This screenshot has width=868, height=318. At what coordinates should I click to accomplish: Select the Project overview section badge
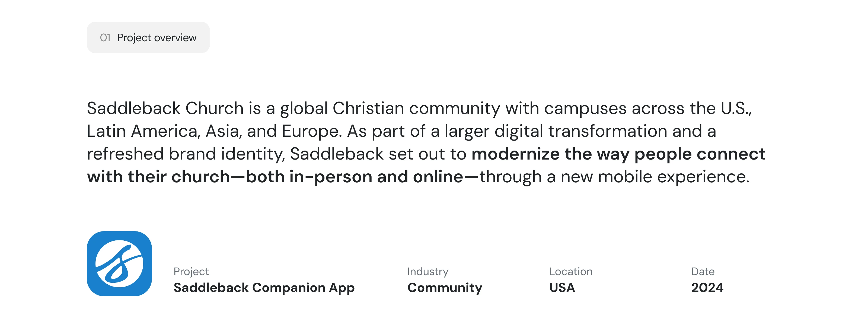[x=148, y=37]
